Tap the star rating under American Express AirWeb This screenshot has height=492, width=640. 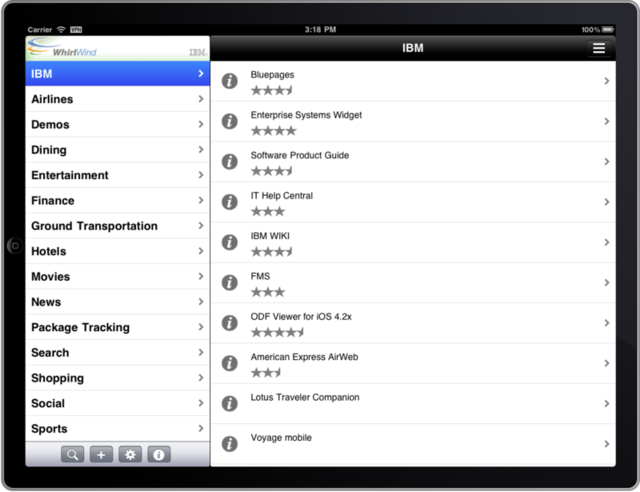click(266, 372)
